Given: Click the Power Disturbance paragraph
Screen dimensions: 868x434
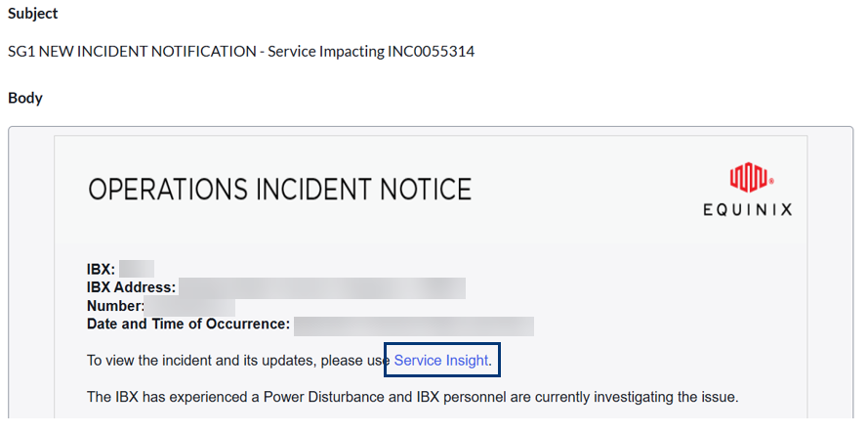Looking at the screenshot, I should [413, 397].
